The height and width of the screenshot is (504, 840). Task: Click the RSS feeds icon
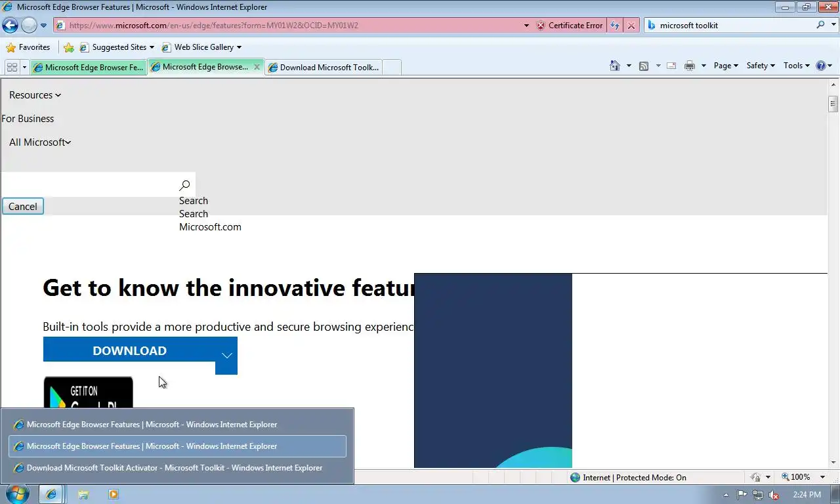pos(644,66)
